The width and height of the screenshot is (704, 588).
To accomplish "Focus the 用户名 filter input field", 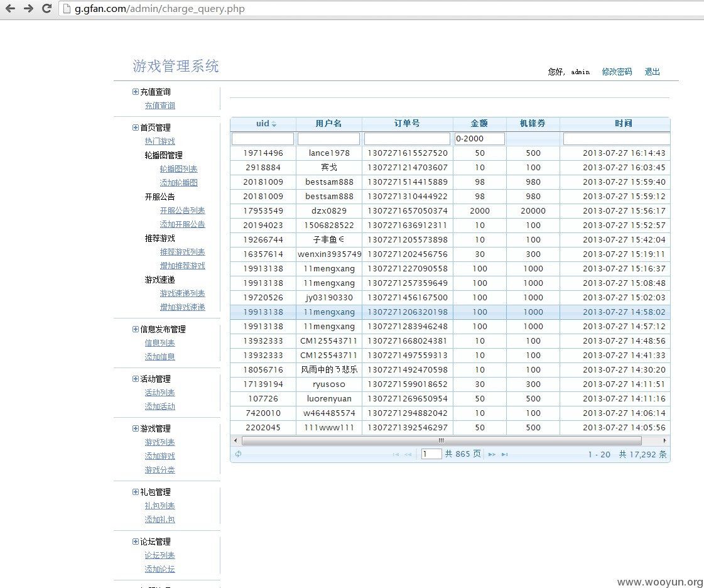I will 328,139.
